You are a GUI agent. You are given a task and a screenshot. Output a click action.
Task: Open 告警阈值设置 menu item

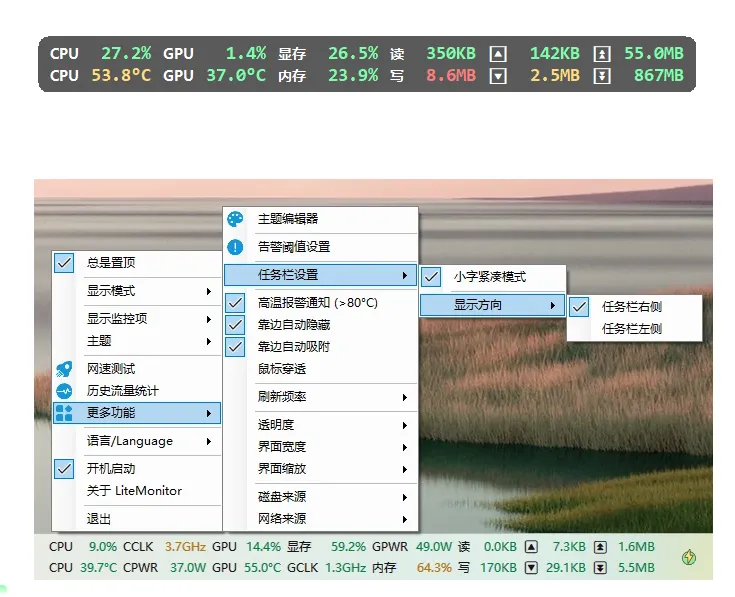point(321,247)
